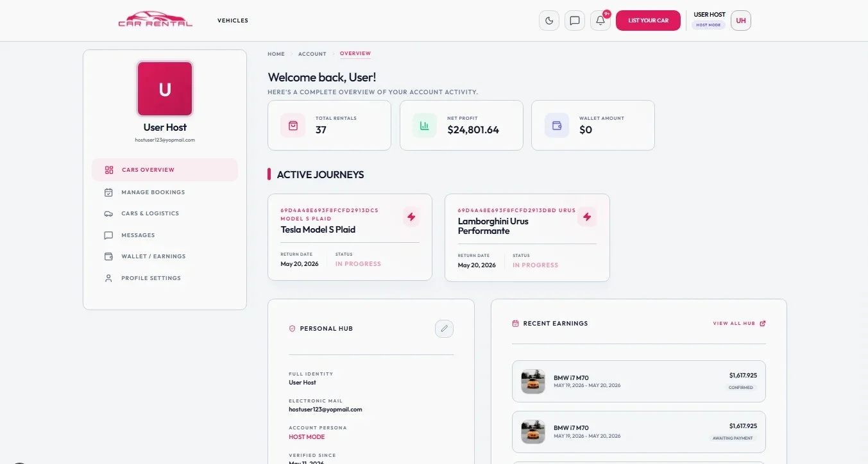Click Tesla card In Progress status
Viewport: 868px width, 464px height.
pyautogui.click(x=358, y=264)
